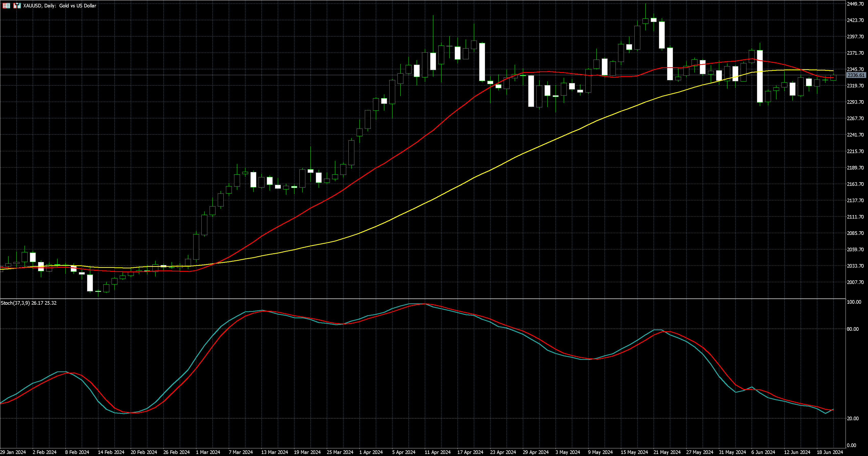Click the 2007.70 price scale label
The image size is (868, 456).
[855, 282]
